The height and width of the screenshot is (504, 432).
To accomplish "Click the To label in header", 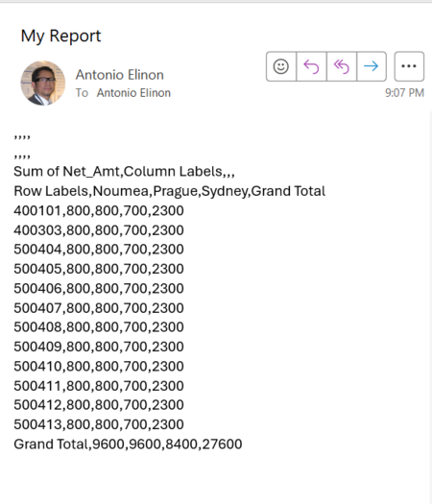I will pos(82,93).
